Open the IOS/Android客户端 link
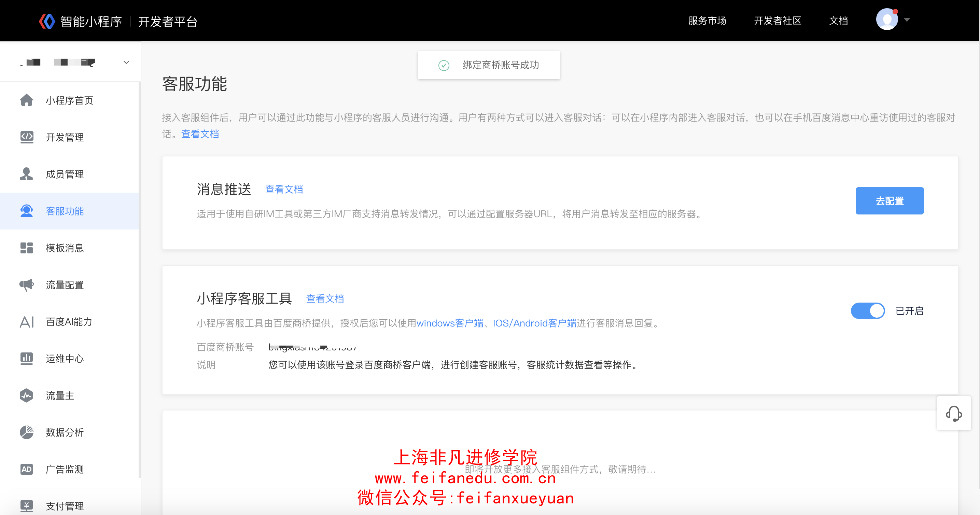 [534, 323]
